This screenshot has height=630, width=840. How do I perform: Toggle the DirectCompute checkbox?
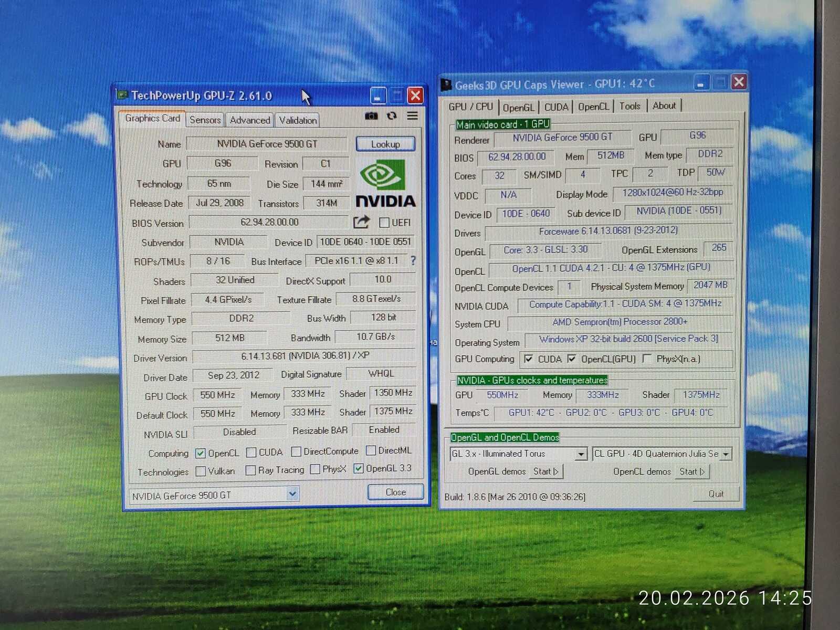[296, 451]
